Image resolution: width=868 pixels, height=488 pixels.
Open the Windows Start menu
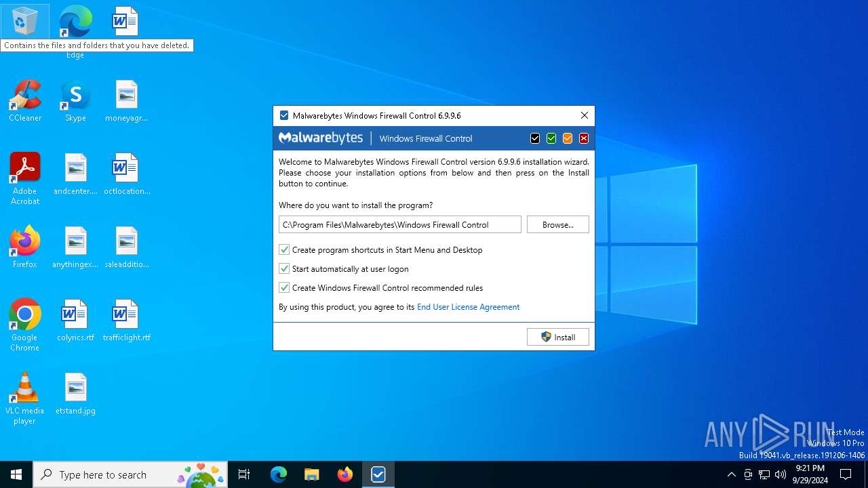pos(16,474)
